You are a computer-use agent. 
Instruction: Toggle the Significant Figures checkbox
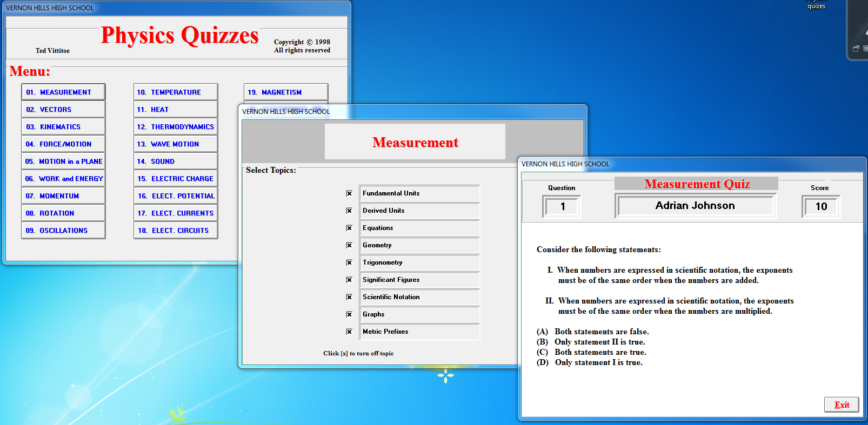pos(349,280)
